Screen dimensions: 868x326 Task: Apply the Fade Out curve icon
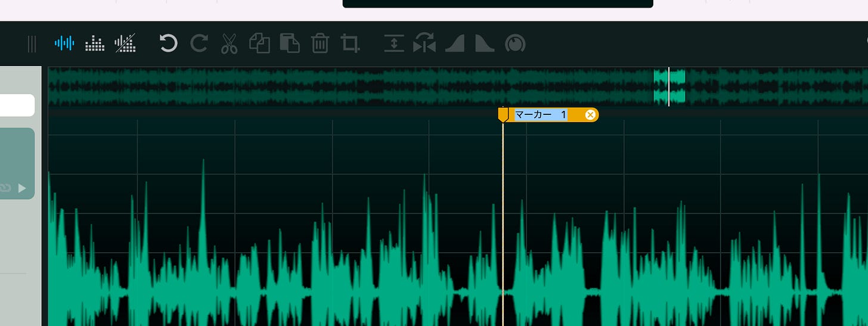click(485, 44)
